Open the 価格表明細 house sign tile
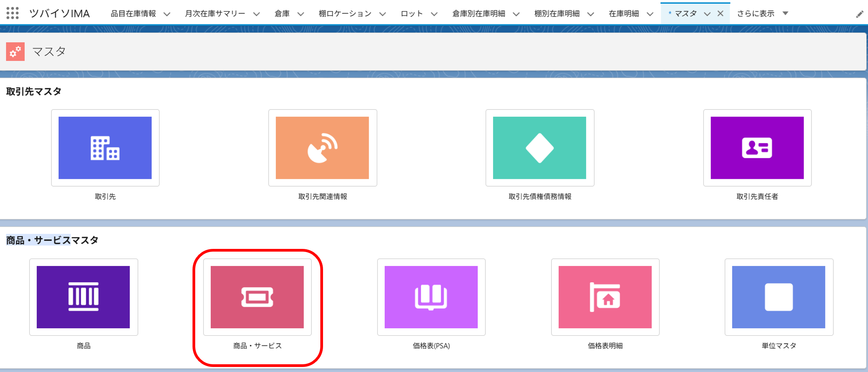The height and width of the screenshot is (372, 868). 605,297
